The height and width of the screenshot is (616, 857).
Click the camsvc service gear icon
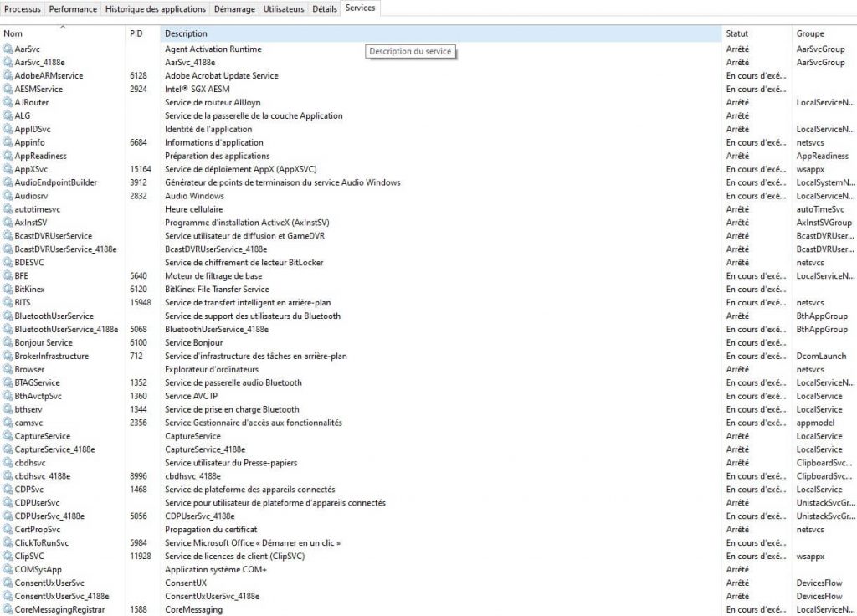pos(8,423)
